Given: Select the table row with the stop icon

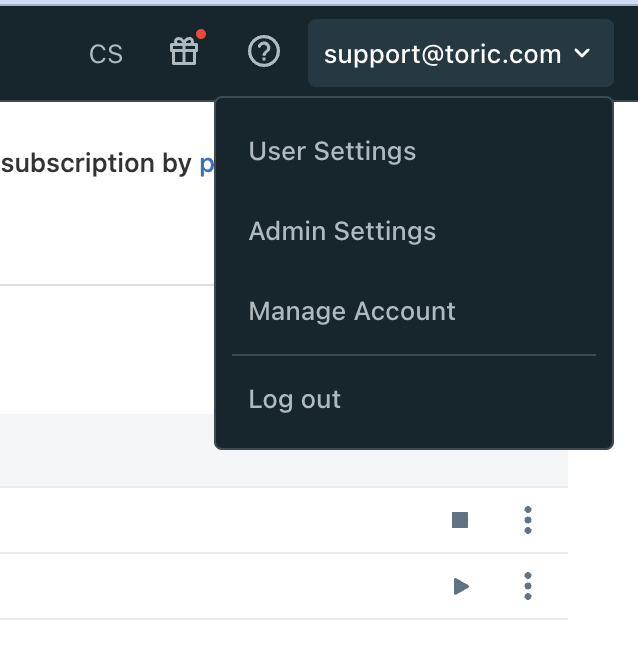Looking at the screenshot, I should (x=284, y=520).
